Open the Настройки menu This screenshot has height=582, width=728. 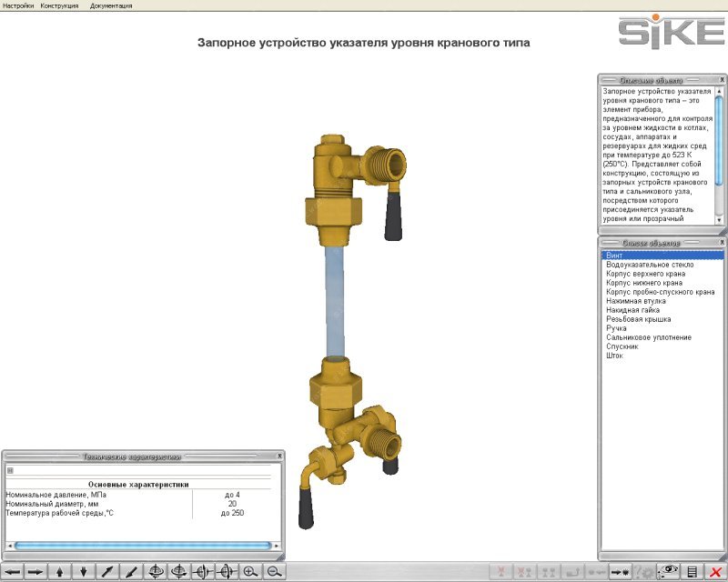pyautogui.click(x=18, y=5)
